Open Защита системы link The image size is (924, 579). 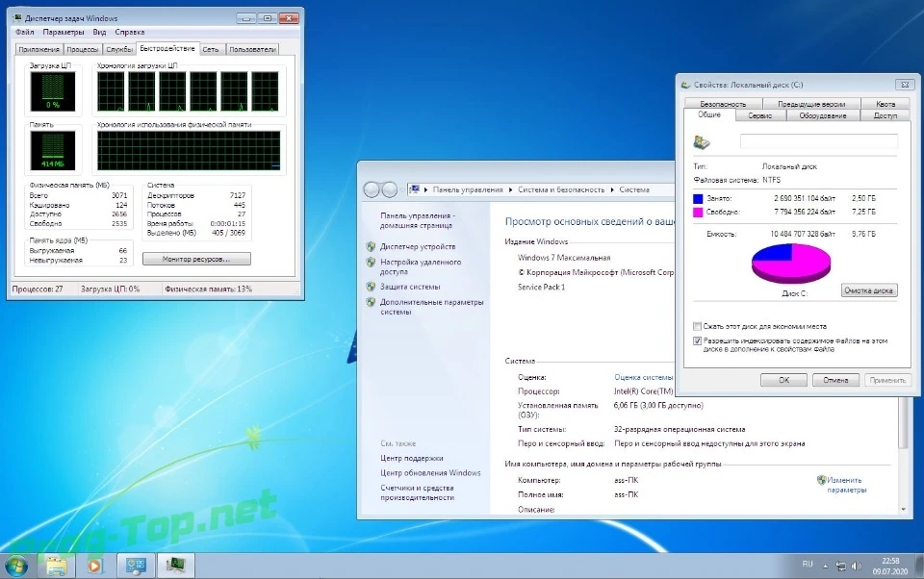pos(410,287)
